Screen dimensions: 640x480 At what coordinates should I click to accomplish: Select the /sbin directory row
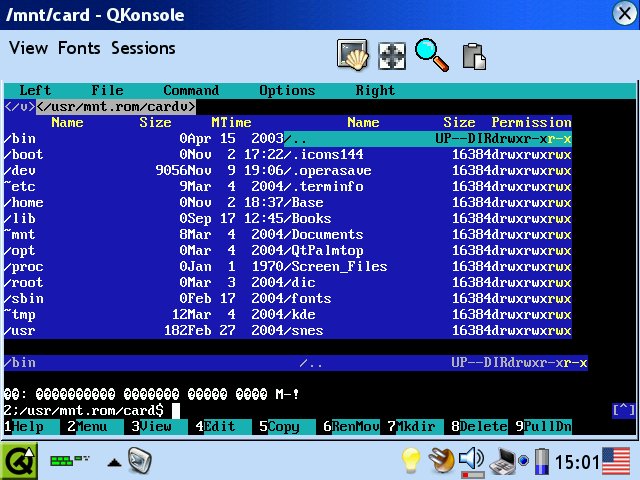pos(144,298)
